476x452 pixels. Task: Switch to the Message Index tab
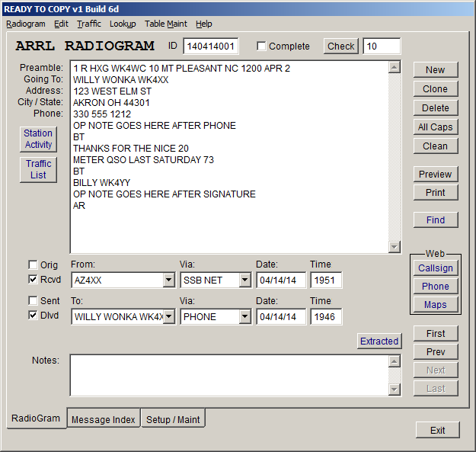click(x=104, y=419)
